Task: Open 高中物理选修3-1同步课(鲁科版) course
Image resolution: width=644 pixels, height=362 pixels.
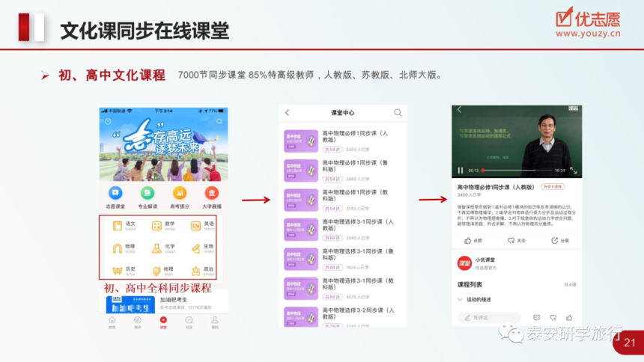Action: (x=342, y=260)
